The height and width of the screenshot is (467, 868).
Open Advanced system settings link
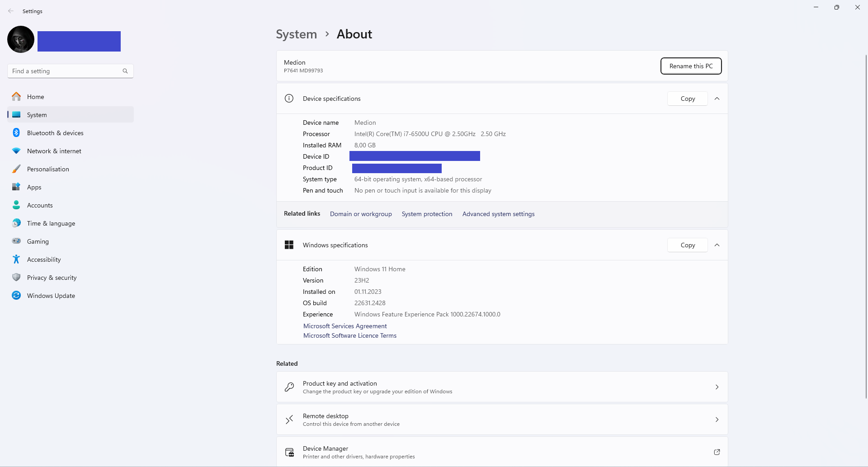498,214
